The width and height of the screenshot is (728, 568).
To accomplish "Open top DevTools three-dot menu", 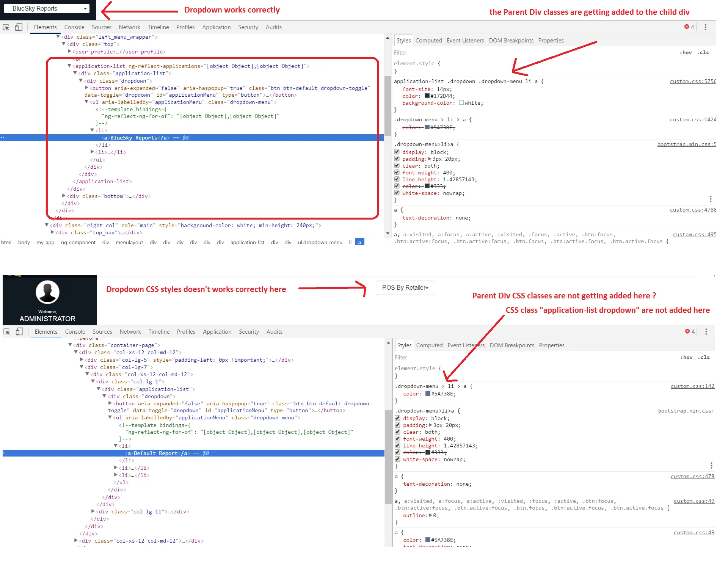I will (705, 27).
